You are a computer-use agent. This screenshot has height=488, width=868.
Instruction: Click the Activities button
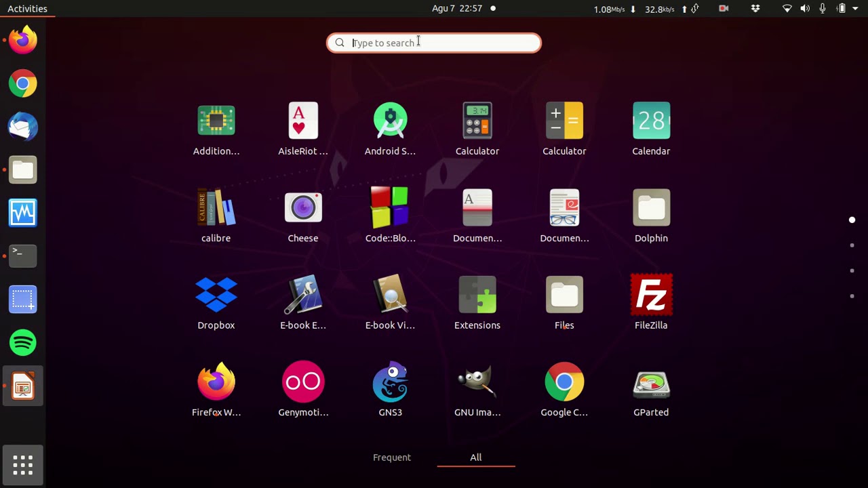coord(27,9)
